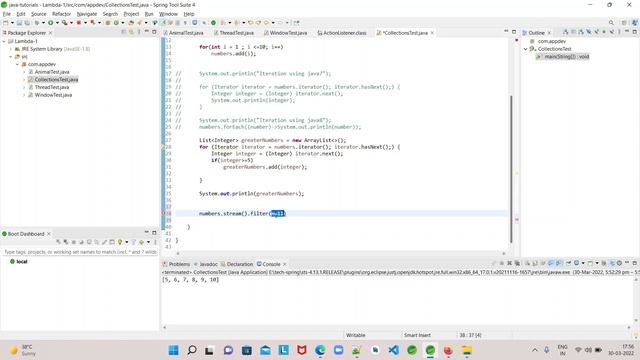This screenshot has height=360, width=640.
Task: Click the green Boot Dashboard circle icon in toolbar
Action: [x=213, y=23]
